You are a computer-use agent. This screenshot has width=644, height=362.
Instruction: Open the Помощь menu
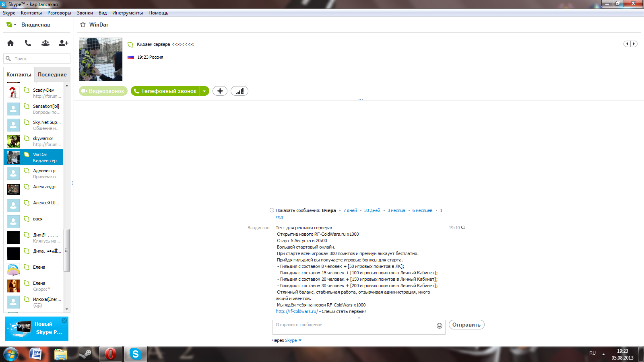[158, 13]
